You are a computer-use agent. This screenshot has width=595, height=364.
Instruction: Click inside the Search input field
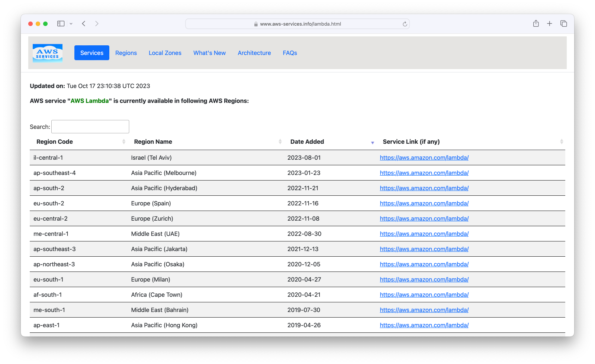(90, 127)
